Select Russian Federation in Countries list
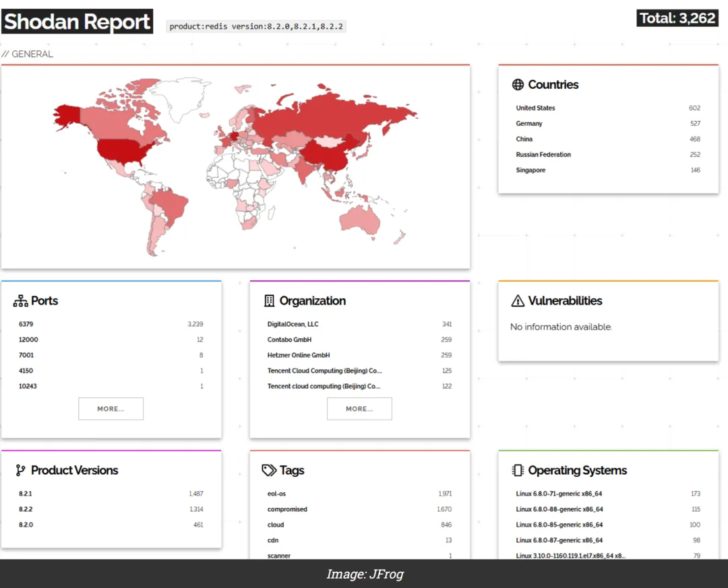The image size is (728, 588). click(608, 154)
